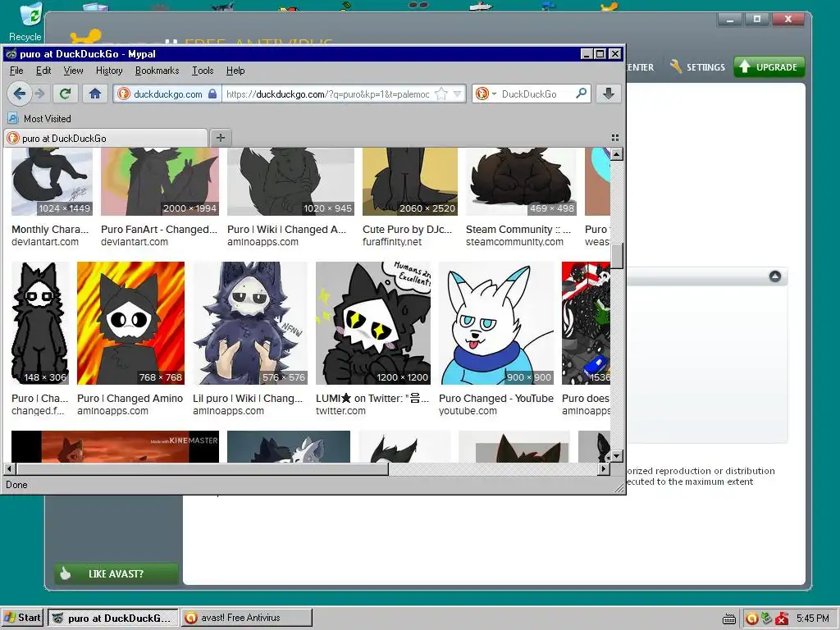Open the system tray keyboard icon

729,619
